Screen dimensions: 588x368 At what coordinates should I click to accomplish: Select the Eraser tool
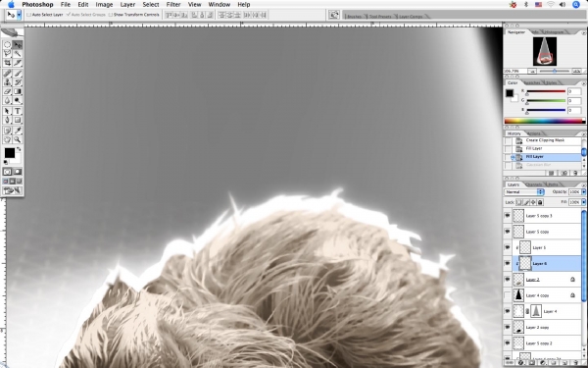[7, 91]
